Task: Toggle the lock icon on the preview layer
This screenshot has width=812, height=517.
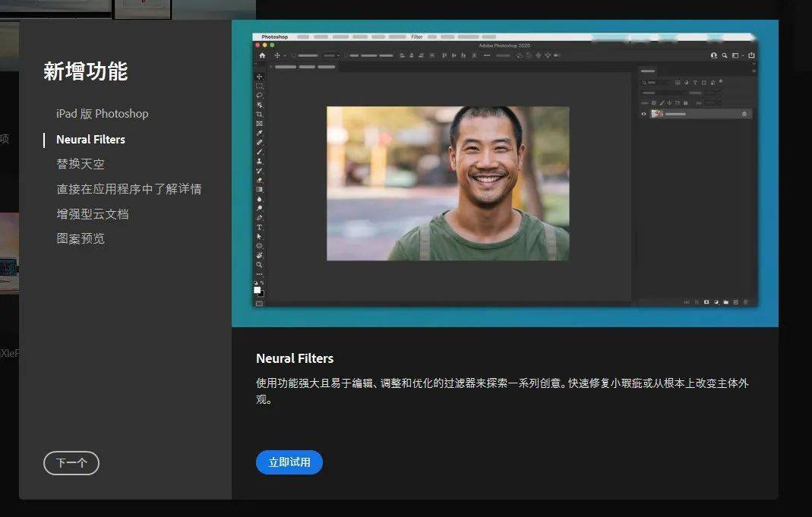Action: [744, 114]
